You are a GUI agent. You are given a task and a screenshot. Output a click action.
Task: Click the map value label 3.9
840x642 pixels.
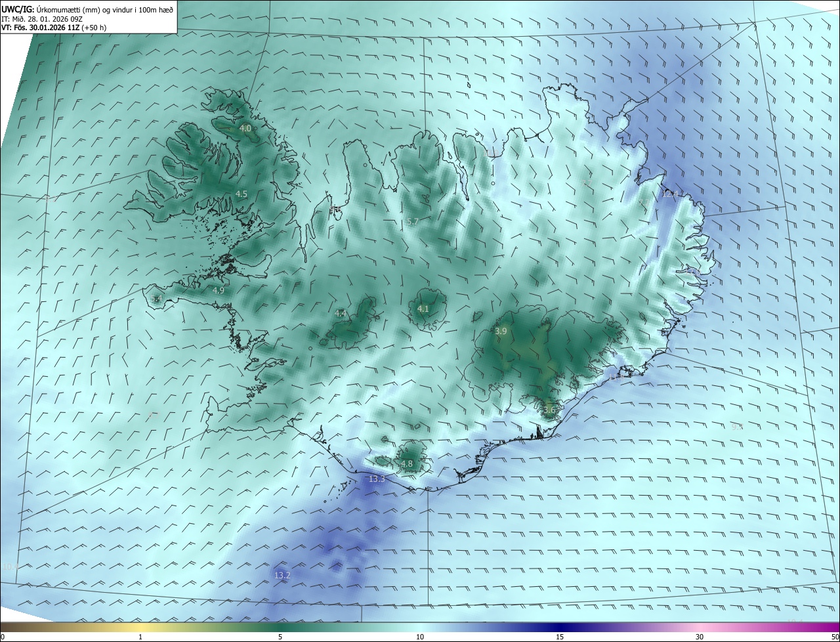[501, 332]
